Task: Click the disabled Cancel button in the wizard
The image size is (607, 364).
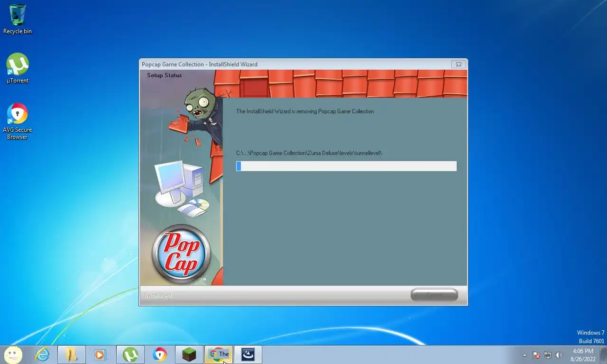Action: (x=434, y=295)
